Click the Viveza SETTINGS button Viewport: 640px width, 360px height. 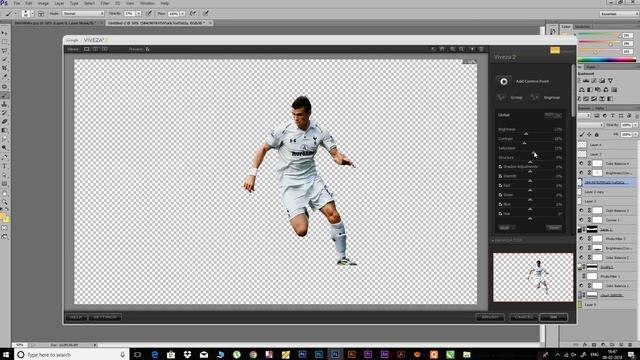105,317
